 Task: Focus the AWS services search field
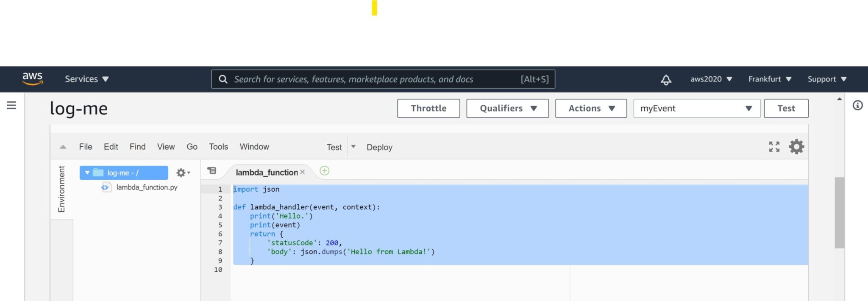(383, 79)
